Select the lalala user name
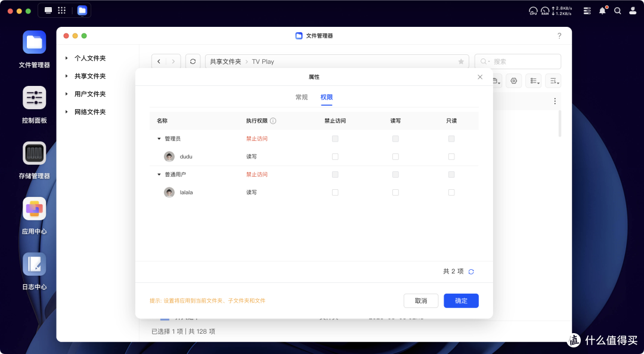Screen dimensions: 644x354 click(186, 192)
